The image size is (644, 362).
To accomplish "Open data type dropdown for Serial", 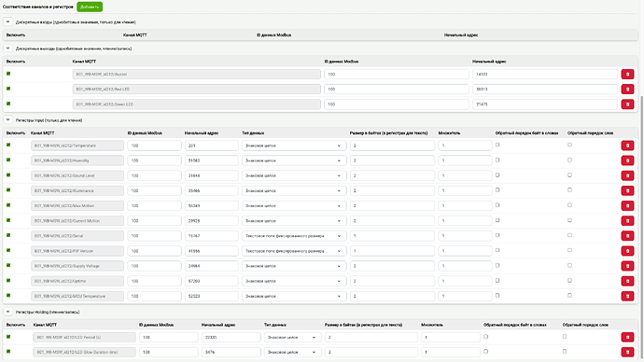I will point(294,236).
